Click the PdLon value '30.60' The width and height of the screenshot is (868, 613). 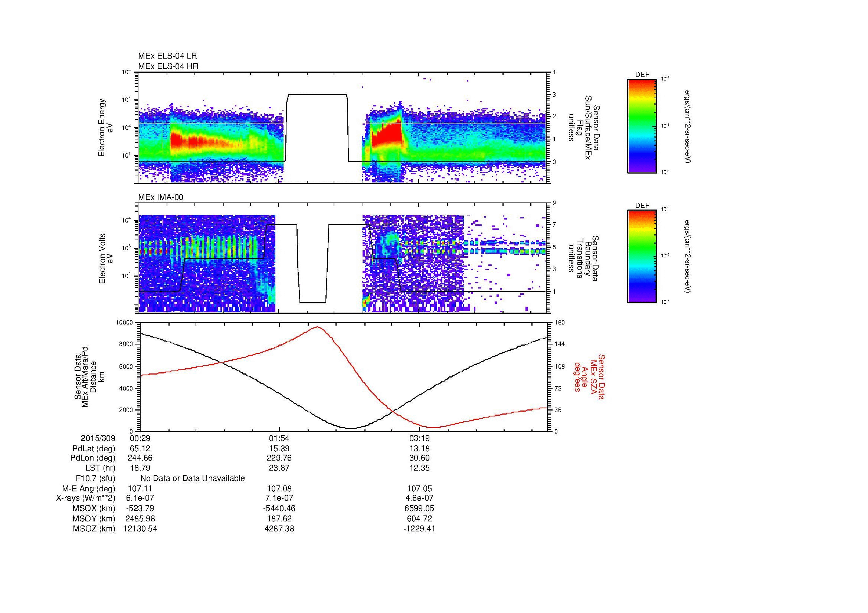click(x=419, y=458)
